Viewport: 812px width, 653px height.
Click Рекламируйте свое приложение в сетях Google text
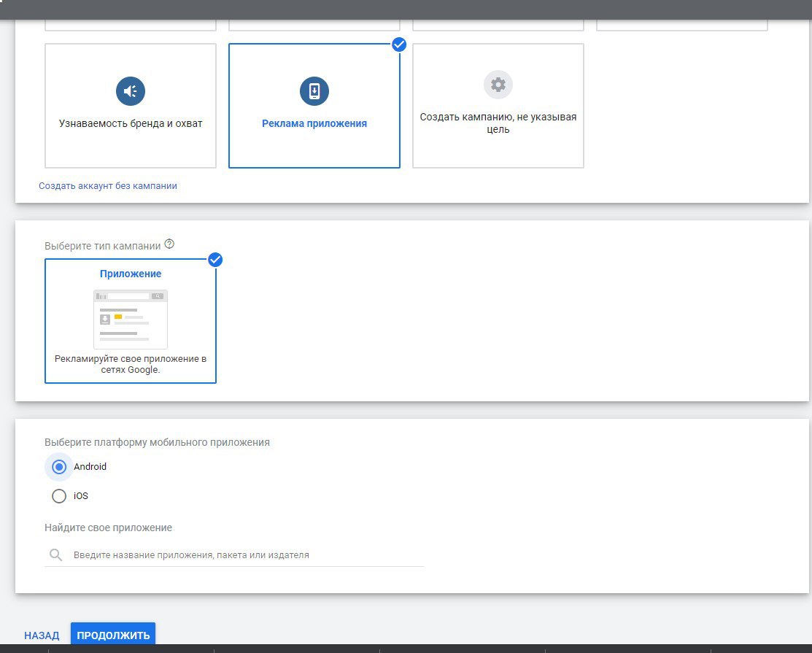click(131, 364)
